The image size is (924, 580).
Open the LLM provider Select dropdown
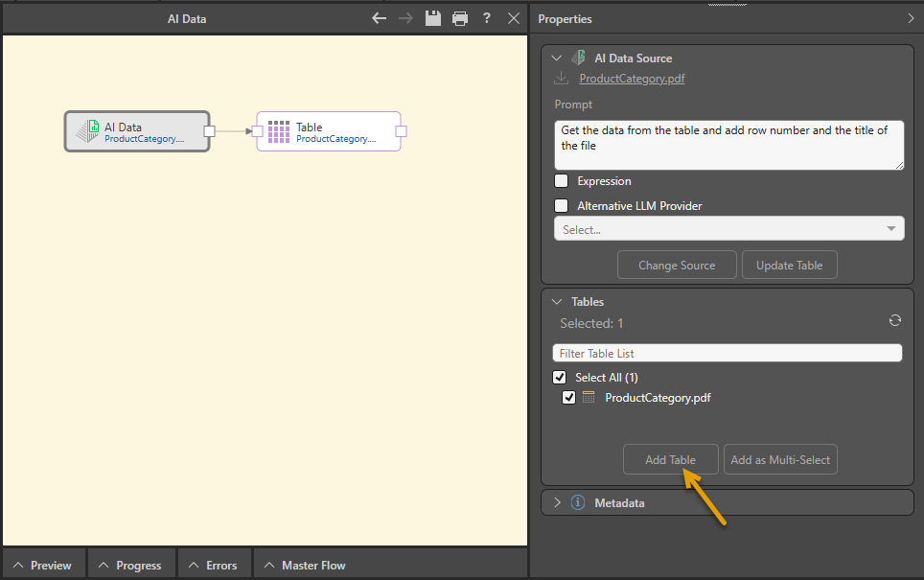(728, 229)
